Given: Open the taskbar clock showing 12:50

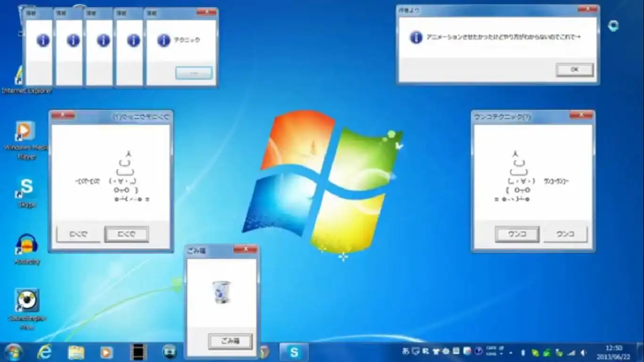Looking at the screenshot, I should [613, 352].
